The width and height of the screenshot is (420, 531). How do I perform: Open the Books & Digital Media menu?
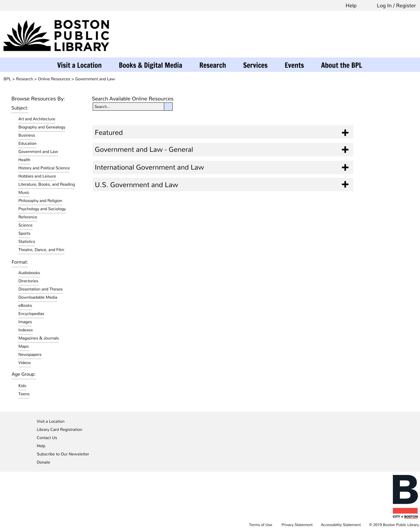click(x=150, y=65)
